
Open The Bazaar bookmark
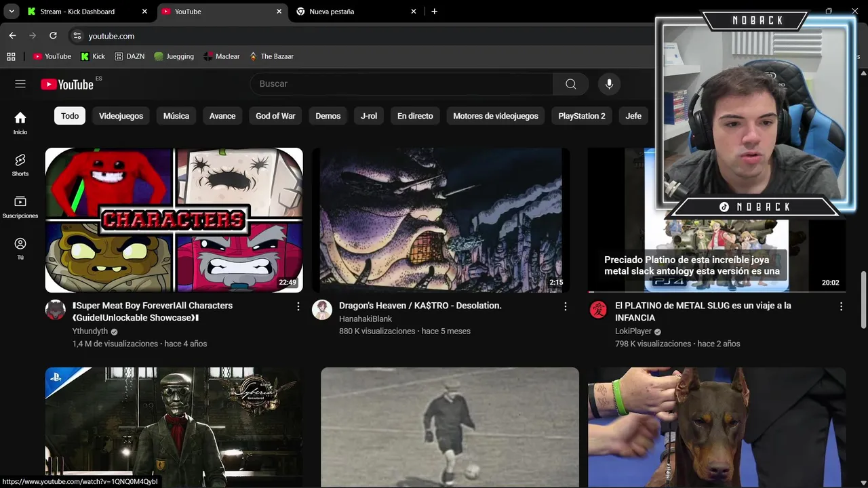click(271, 56)
